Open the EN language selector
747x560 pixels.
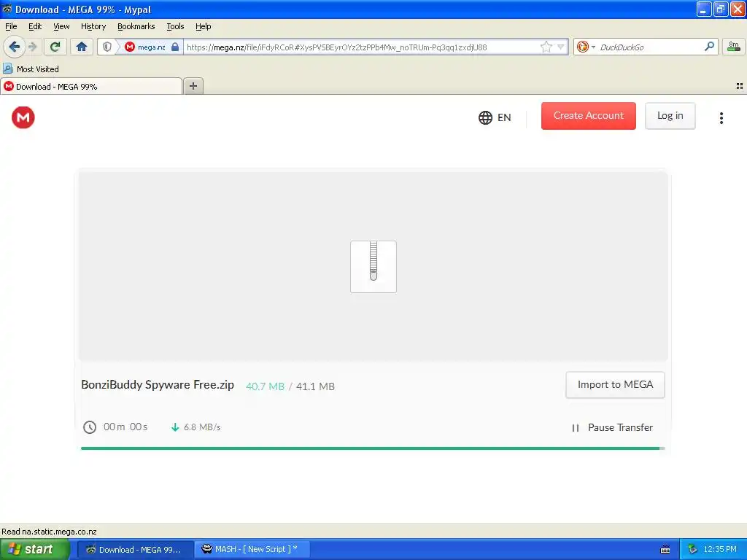(495, 117)
